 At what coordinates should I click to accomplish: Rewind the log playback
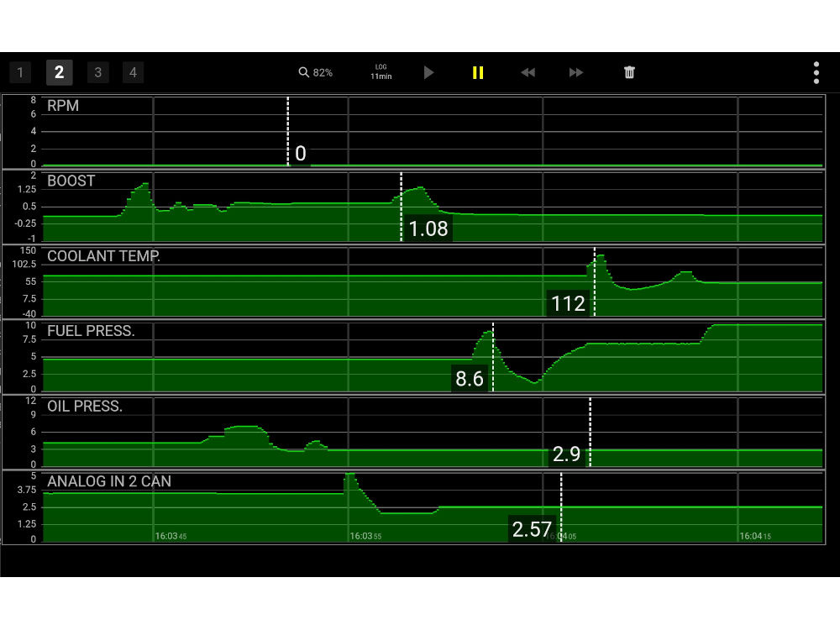pyautogui.click(x=528, y=73)
